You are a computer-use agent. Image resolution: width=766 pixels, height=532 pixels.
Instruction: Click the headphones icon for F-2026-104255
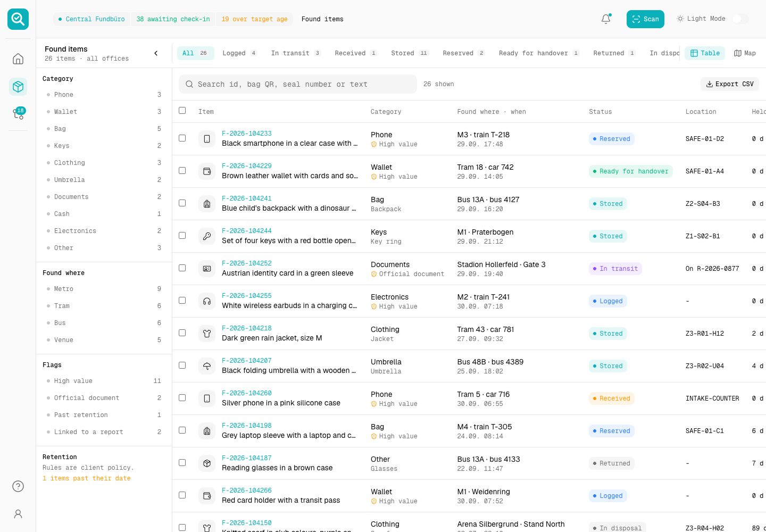pyautogui.click(x=207, y=301)
